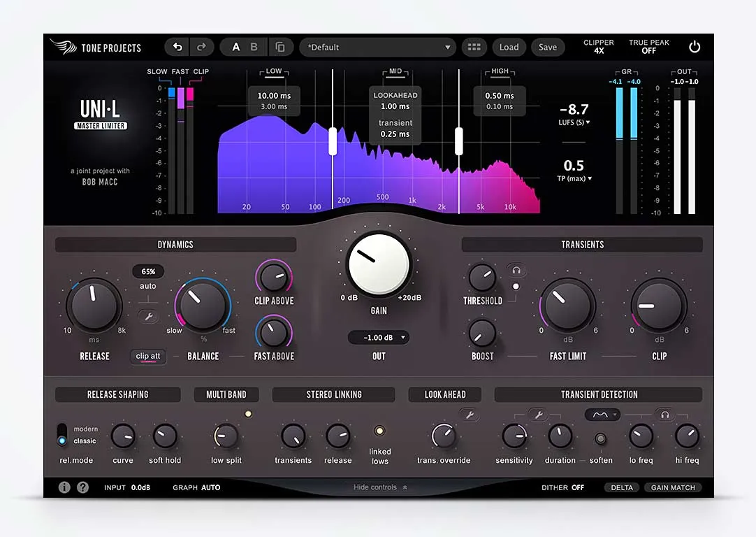Viewport: 756px width, 537px height.
Task: Click LOW band 10.00 ms value box
Action: [275, 101]
